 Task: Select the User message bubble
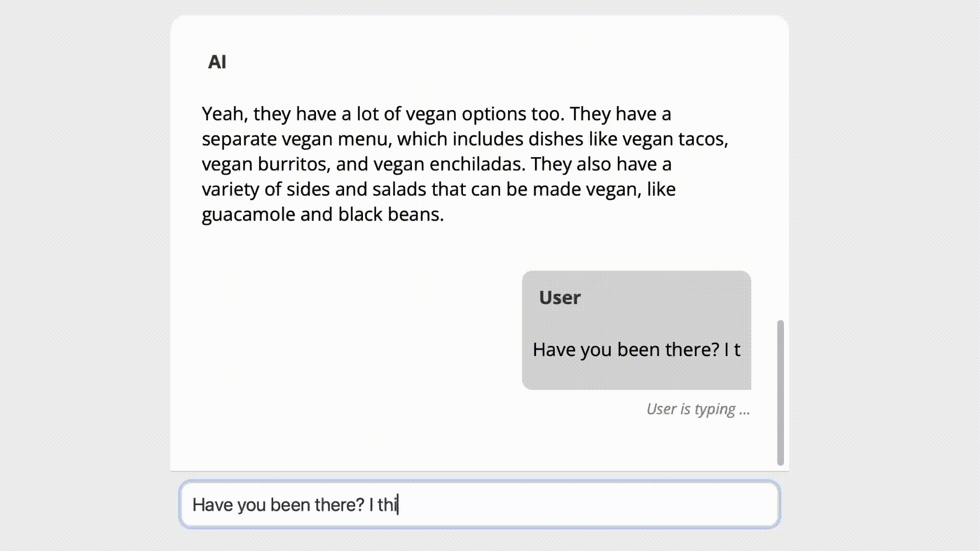coord(636,330)
